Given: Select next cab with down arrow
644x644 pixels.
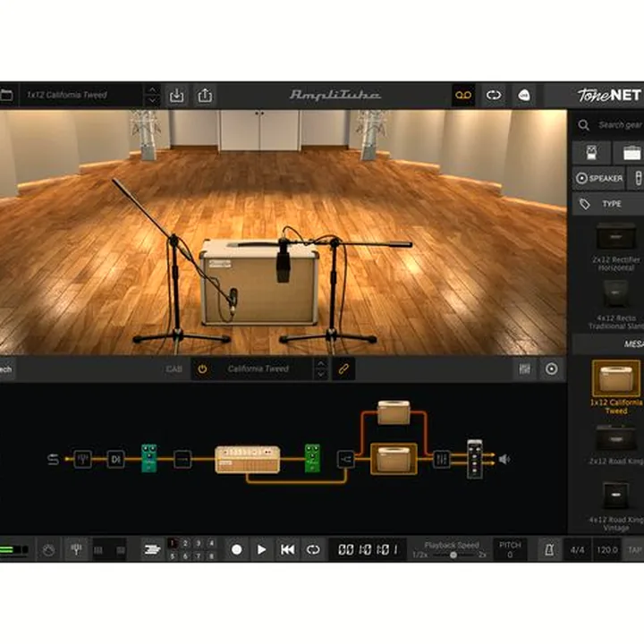Looking at the screenshot, I should click(x=321, y=374).
